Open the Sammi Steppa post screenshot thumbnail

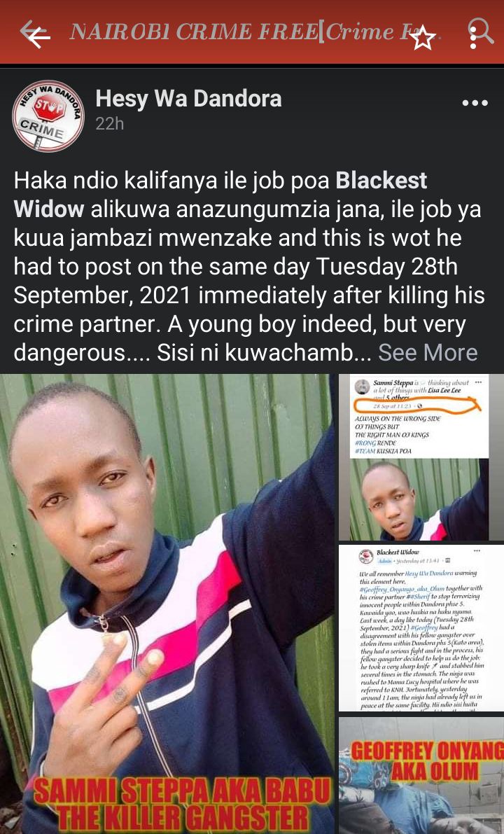click(x=421, y=457)
